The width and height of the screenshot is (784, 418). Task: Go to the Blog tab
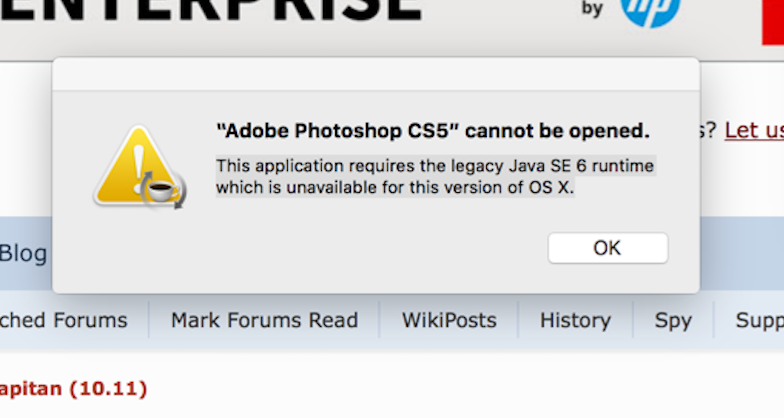[x=23, y=253]
